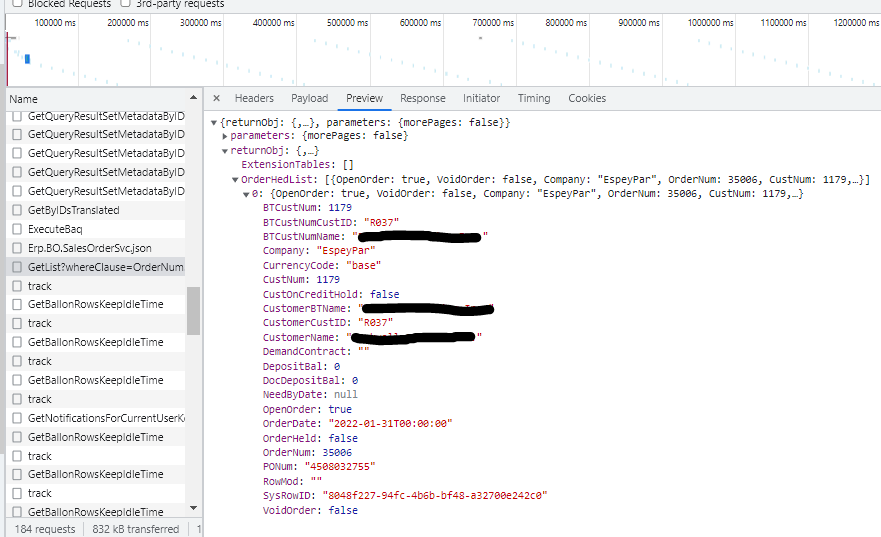Click the Erp.BO.SalesOrderSvc.json file icon
Viewport: 881px width, 537px height.
pos(17,248)
